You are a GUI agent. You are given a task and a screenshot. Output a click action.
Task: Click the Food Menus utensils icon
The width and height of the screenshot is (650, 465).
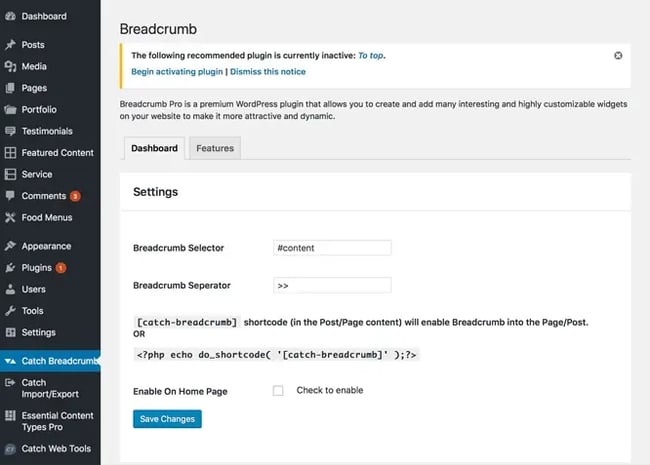(x=10, y=217)
